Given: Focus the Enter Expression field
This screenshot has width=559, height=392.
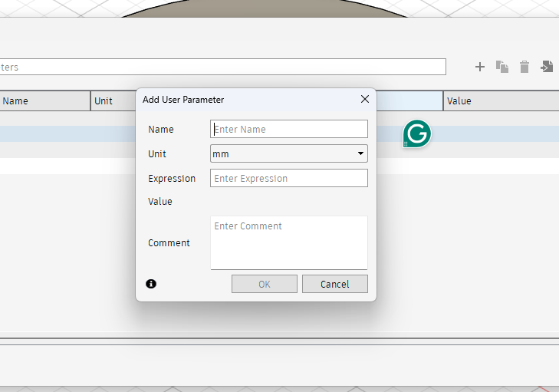Looking at the screenshot, I should (x=288, y=178).
